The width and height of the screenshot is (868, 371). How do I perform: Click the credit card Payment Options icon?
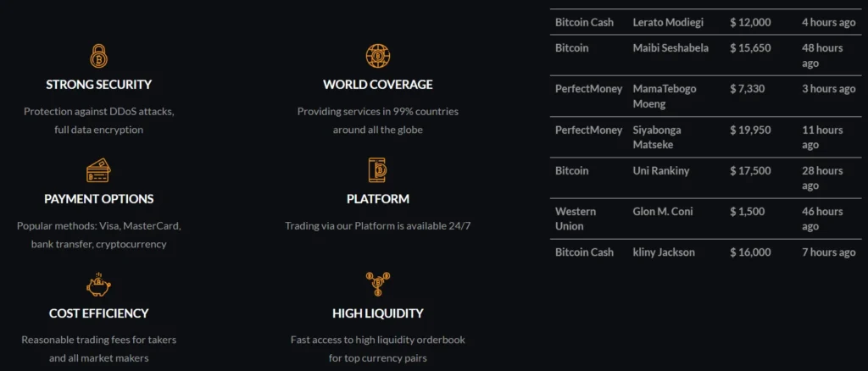click(98, 172)
